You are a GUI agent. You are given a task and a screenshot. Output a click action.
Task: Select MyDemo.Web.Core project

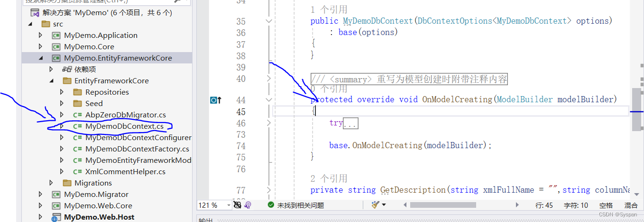pos(98,205)
